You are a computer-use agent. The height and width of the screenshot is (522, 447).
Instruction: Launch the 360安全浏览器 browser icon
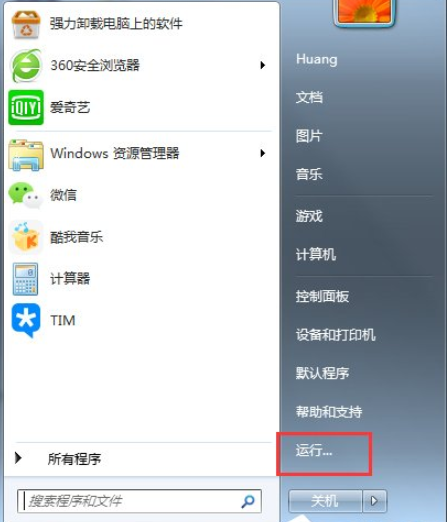click(26, 65)
